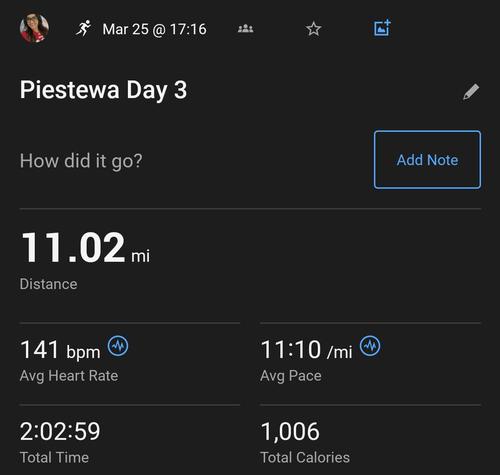
Task: Tap the Avg Heart Rate label
Action: tap(69, 376)
